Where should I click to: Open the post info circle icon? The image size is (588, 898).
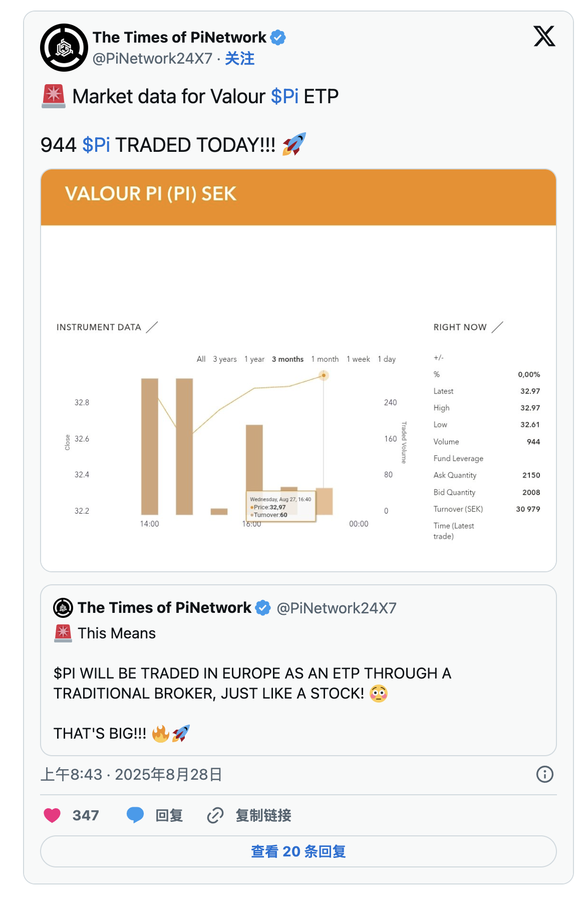545,774
